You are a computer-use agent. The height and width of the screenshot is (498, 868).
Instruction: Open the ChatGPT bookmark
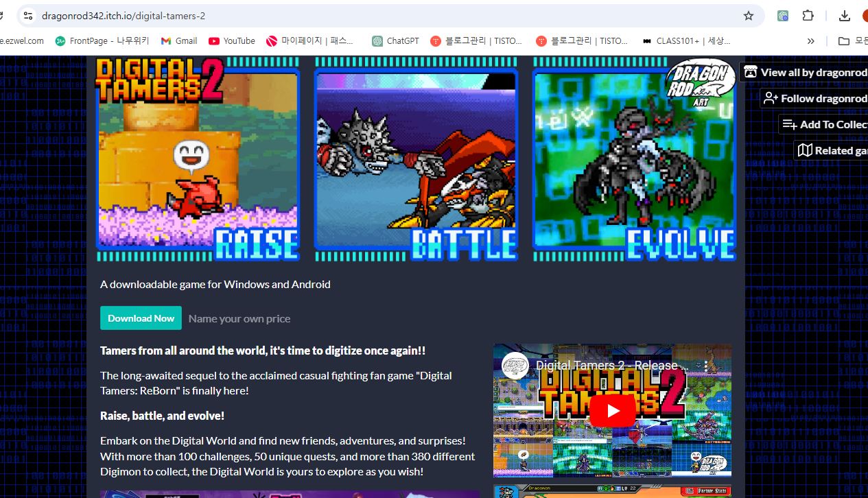pyautogui.click(x=396, y=41)
